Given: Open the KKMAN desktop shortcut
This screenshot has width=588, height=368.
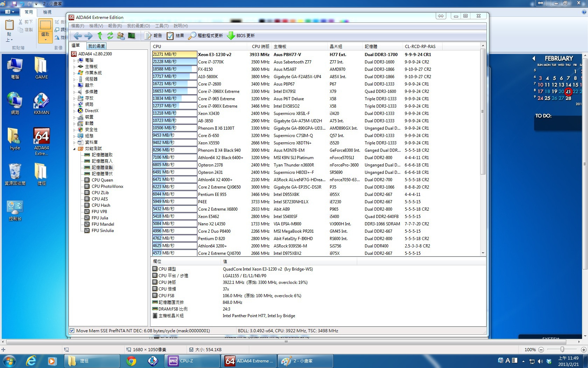Looking at the screenshot, I should (41, 104).
